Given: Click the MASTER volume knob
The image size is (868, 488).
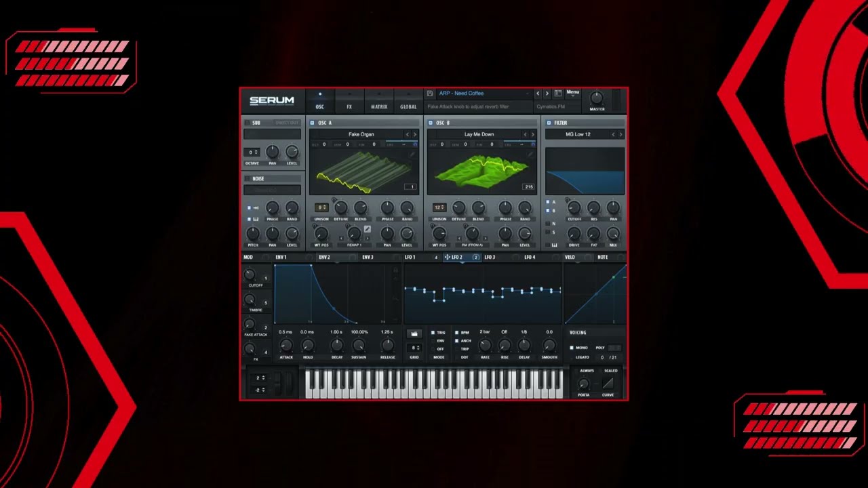Looking at the screenshot, I should pyautogui.click(x=597, y=98).
